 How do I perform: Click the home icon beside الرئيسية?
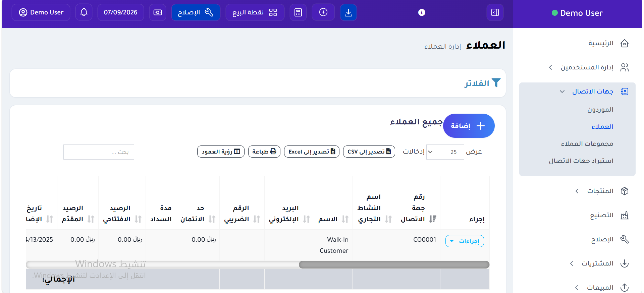(x=625, y=43)
